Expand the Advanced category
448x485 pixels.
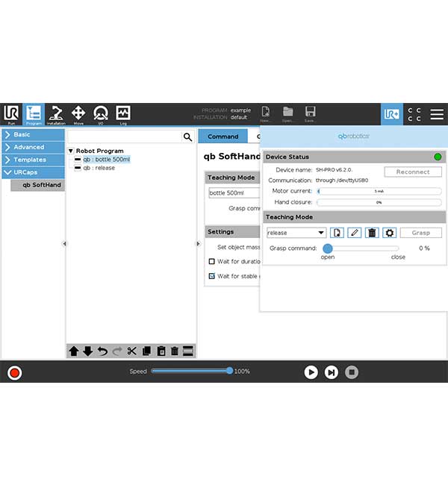tap(34, 147)
